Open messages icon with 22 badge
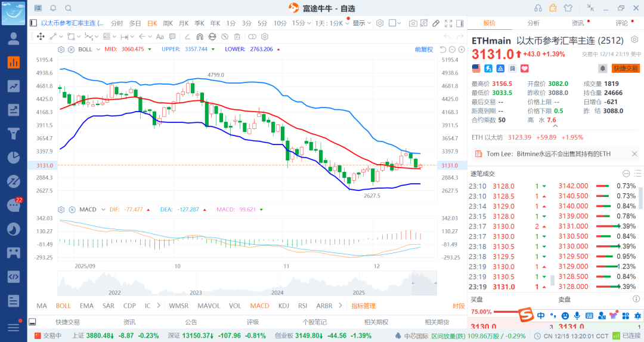Image resolution: width=644 pixels, height=342 pixels. coord(14,205)
